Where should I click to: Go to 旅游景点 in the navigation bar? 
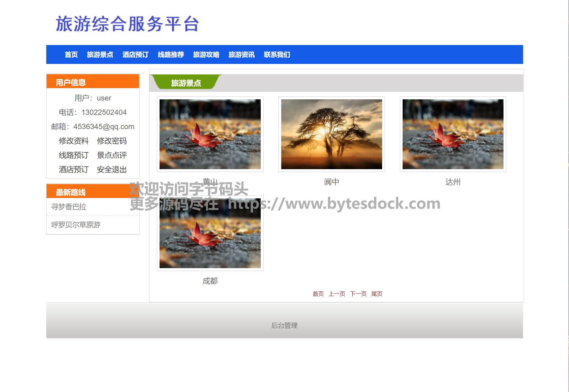click(100, 55)
